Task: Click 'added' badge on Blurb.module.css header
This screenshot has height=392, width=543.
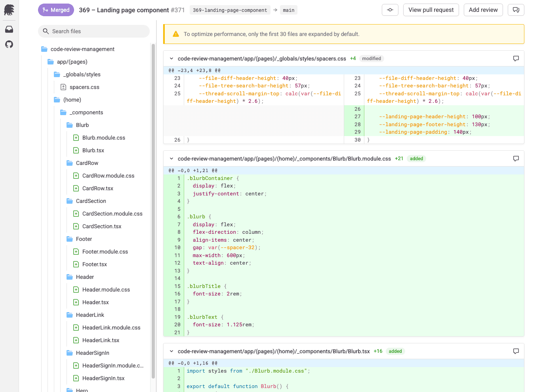Action: pyautogui.click(x=416, y=159)
